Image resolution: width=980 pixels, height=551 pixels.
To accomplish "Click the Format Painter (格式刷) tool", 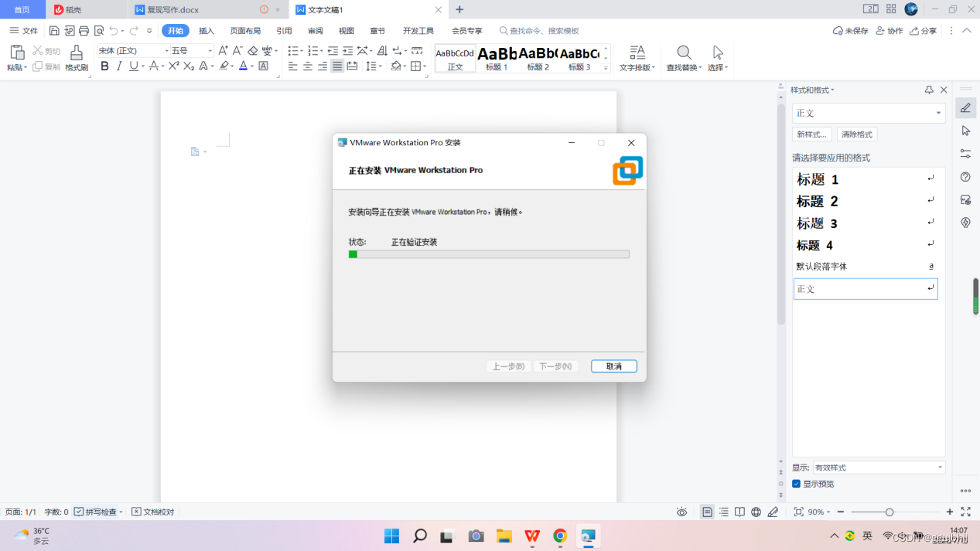I will pos(77,59).
